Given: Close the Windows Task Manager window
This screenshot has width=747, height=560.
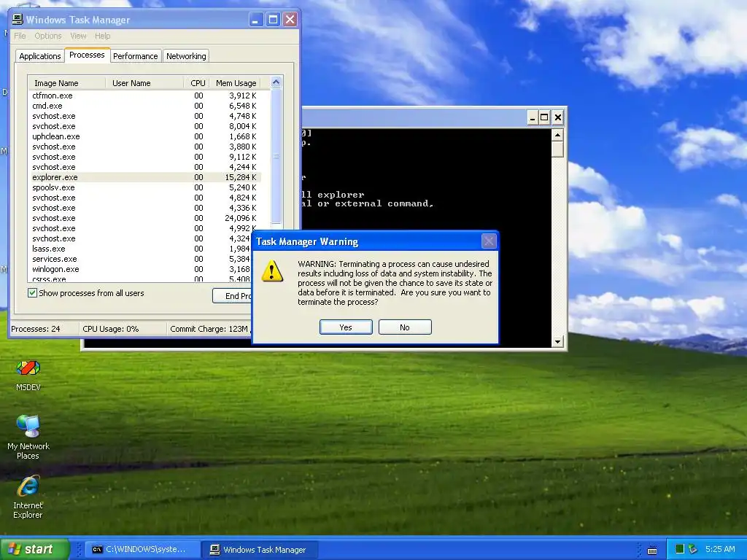Looking at the screenshot, I should pos(290,20).
